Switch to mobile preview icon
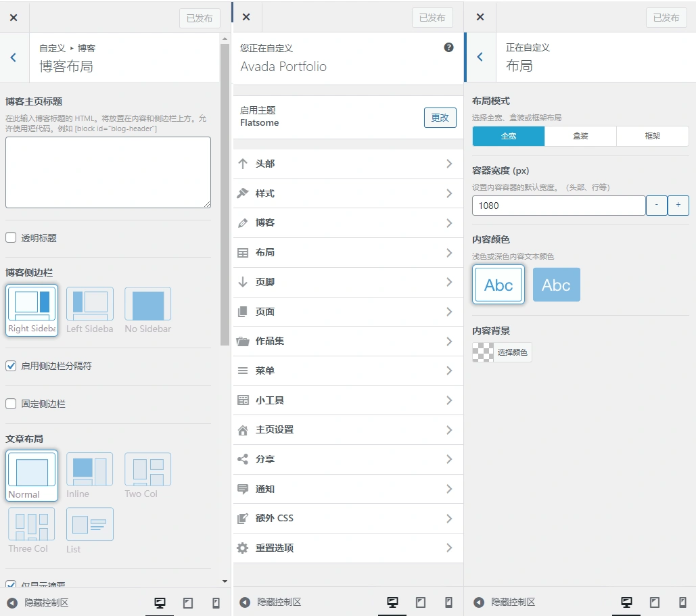The height and width of the screenshot is (616, 696). [x=682, y=602]
